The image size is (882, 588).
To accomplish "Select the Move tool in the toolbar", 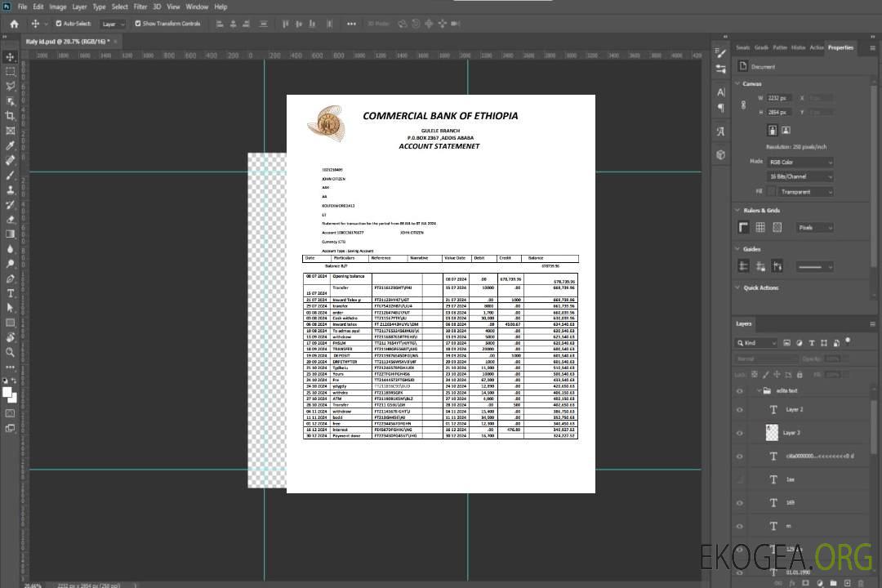I will tap(10, 57).
